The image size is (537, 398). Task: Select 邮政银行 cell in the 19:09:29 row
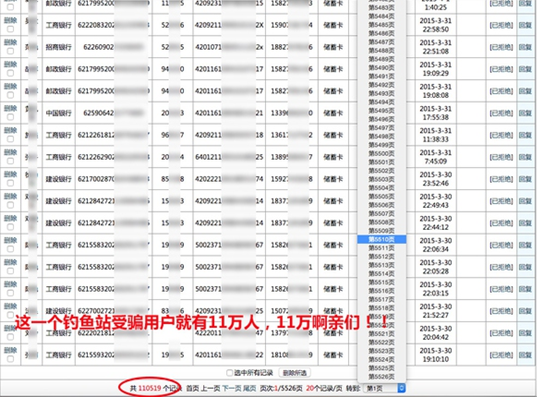coord(59,69)
